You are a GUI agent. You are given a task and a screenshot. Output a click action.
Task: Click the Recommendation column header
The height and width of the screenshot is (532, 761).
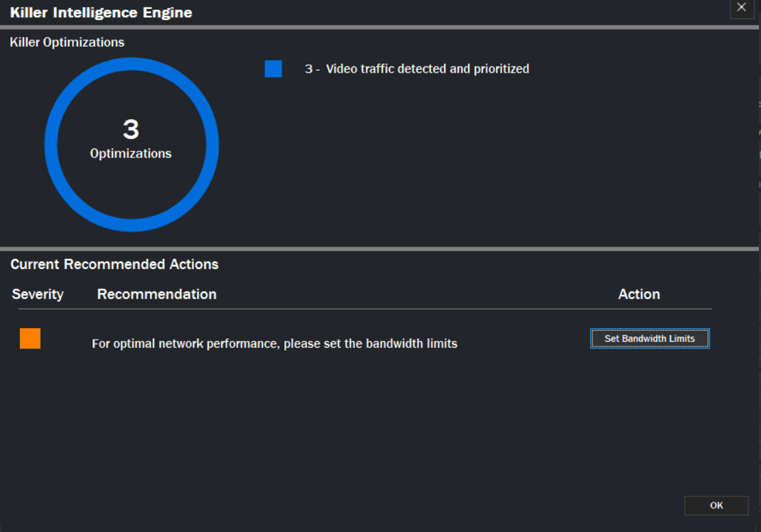157,294
